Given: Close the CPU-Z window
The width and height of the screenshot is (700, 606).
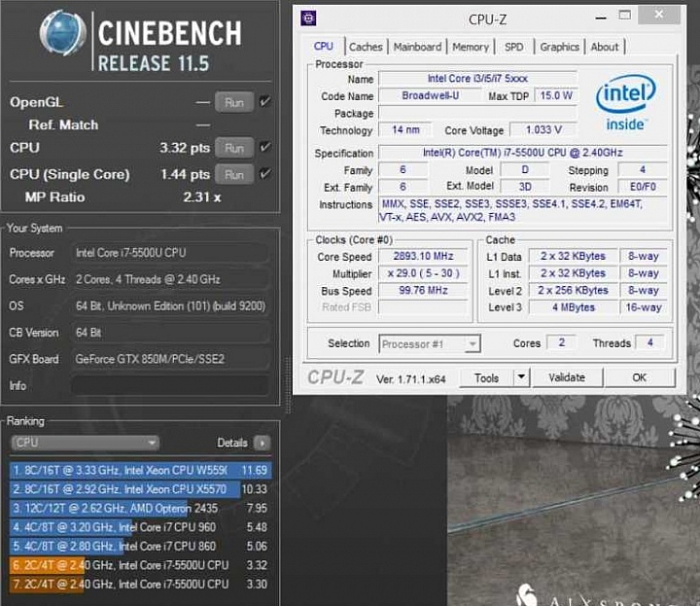Looking at the screenshot, I should click(x=659, y=15).
